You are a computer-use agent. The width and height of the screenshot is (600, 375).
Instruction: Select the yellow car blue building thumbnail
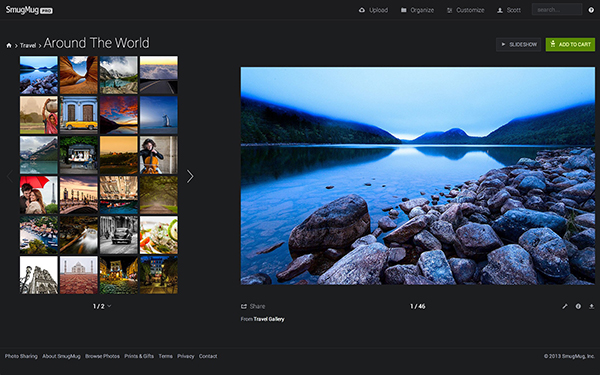(79, 115)
